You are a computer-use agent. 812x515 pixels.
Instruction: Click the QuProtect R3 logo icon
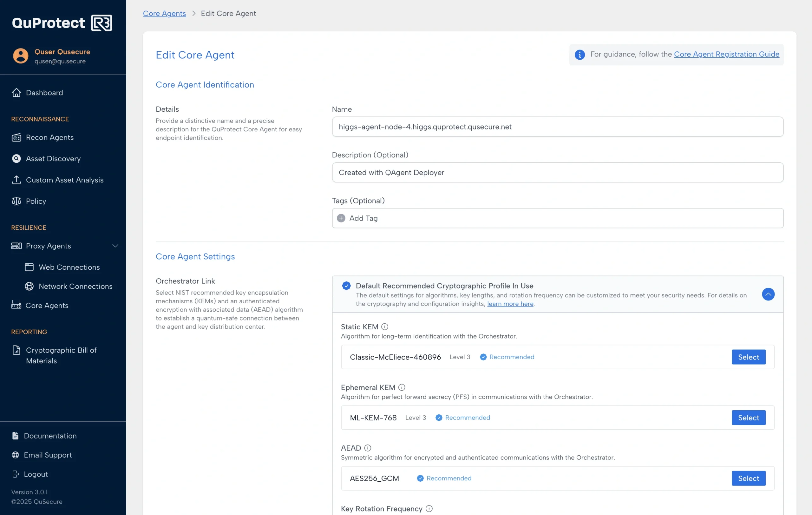click(x=101, y=23)
